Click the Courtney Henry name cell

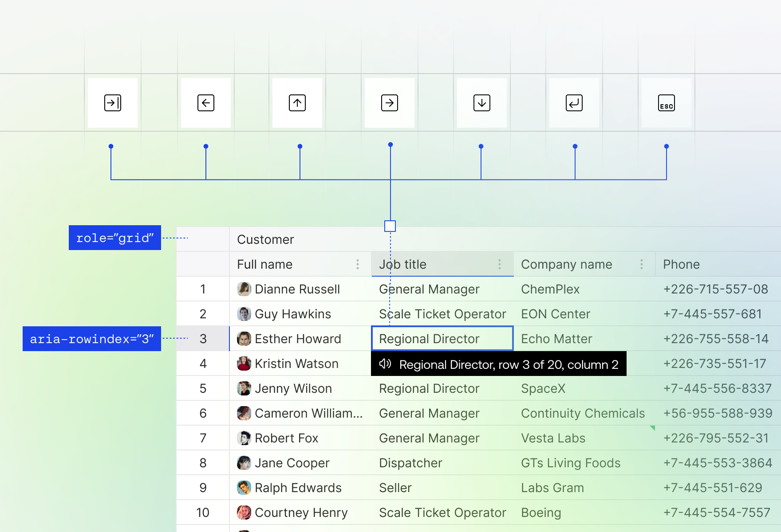[300, 512]
